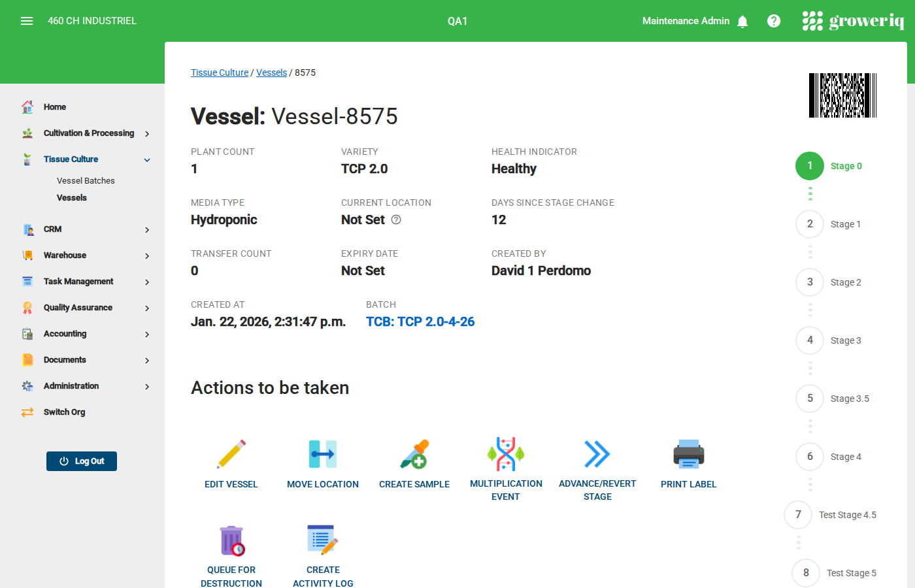Click the Log Out button

[81, 461]
